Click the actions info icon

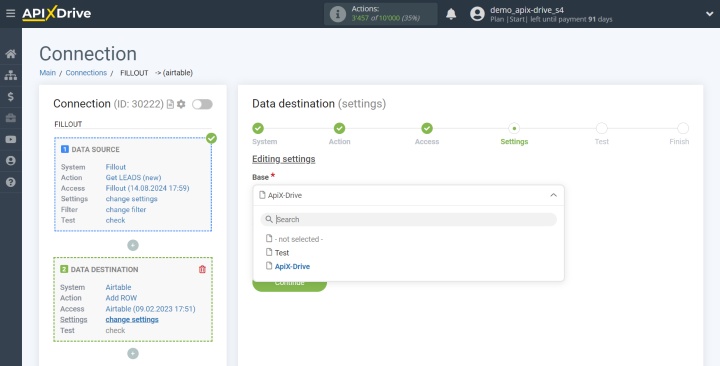tap(338, 14)
